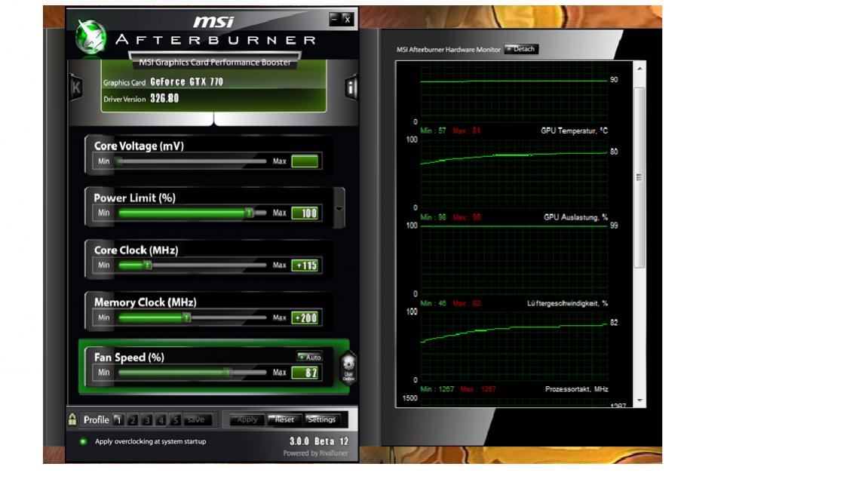Click the Fan Speed slider handle
Image resolution: width=868 pixels, height=488 pixels.
coord(228,373)
